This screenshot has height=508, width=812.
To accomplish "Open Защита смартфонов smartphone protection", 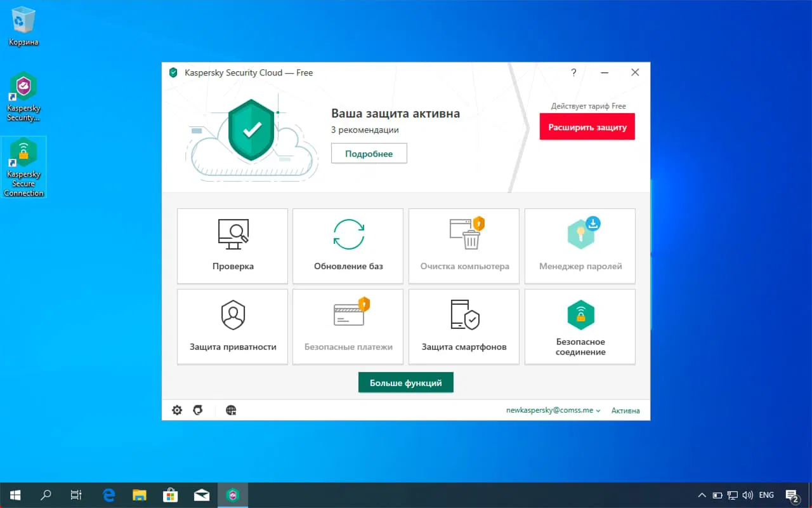I will [x=464, y=326].
